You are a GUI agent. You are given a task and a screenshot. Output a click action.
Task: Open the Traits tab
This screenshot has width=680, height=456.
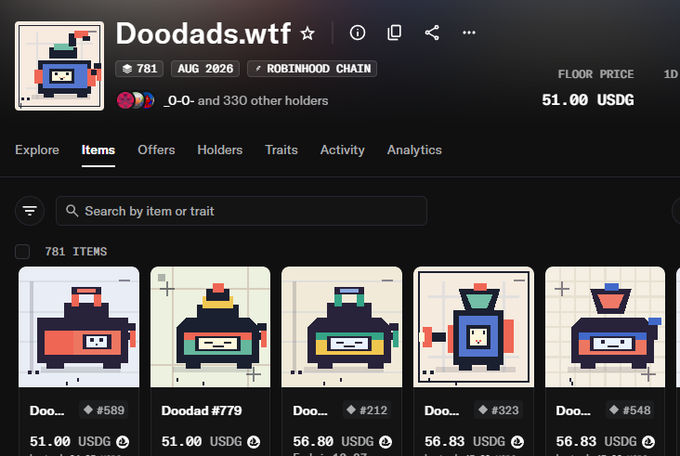point(281,150)
